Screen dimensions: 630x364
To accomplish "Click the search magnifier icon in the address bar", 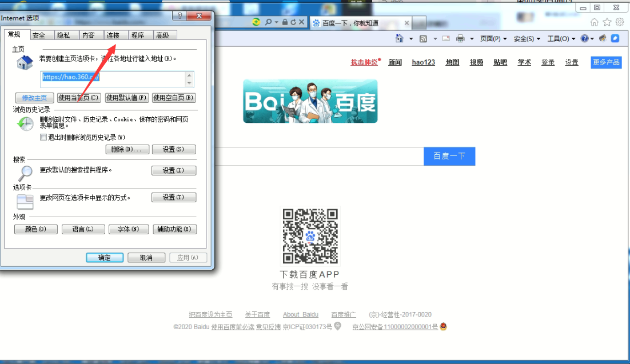I will (x=268, y=22).
